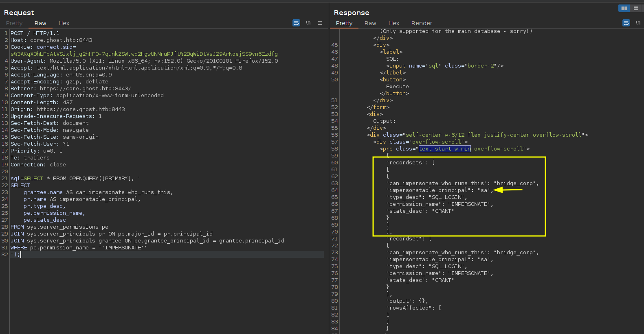
Task: Click the 'Cookie: connect.sid=' header line
Action: pyautogui.click(x=43, y=47)
